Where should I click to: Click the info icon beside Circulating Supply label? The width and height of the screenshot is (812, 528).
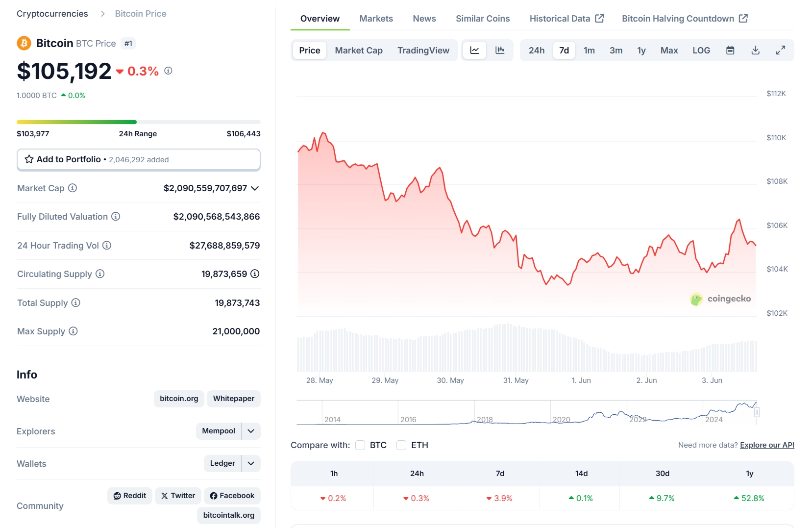click(x=100, y=274)
